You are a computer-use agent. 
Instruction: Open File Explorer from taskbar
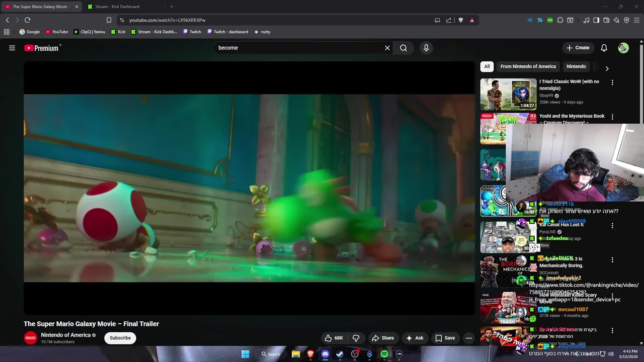pyautogui.click(x=296, y=354)
